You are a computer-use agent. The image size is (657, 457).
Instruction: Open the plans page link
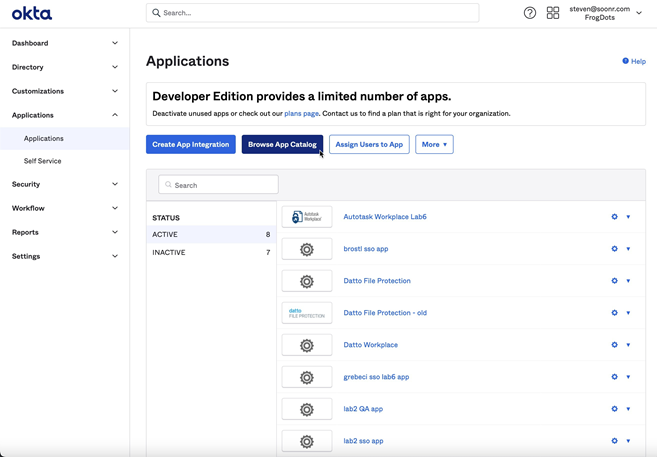point(301,113)
